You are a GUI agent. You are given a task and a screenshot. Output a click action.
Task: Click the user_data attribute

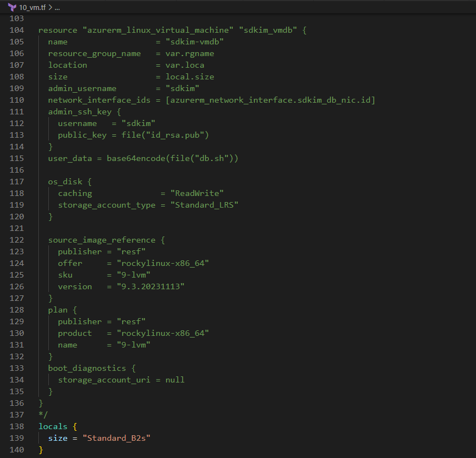[x=70, y=158]
